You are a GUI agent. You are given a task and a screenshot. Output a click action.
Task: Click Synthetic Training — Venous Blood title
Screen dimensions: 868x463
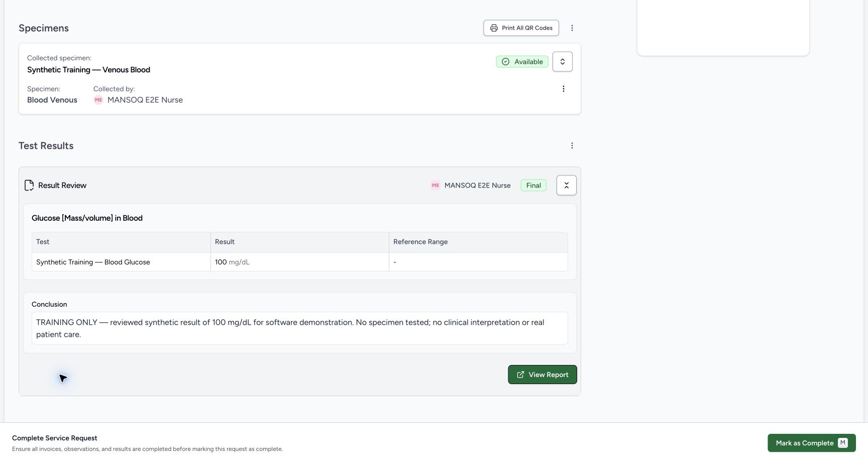(x=88, y=70)
